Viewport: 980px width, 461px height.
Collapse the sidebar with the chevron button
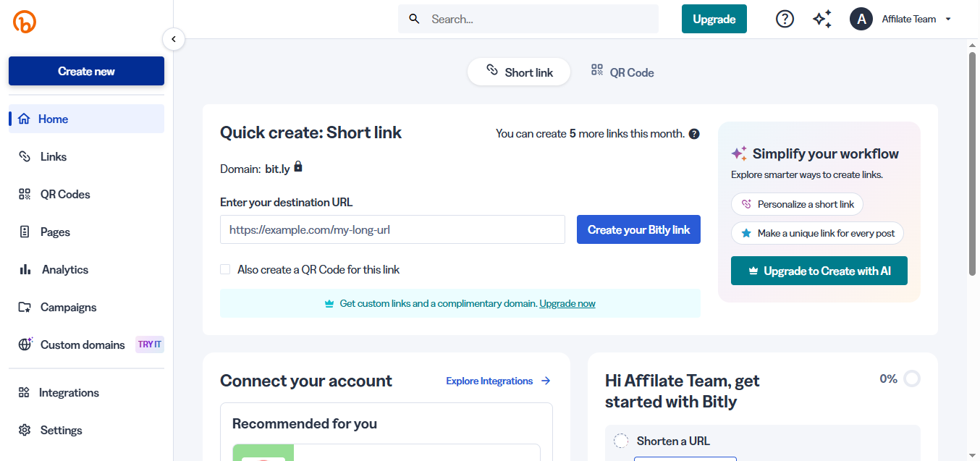(x=174, y=39)
